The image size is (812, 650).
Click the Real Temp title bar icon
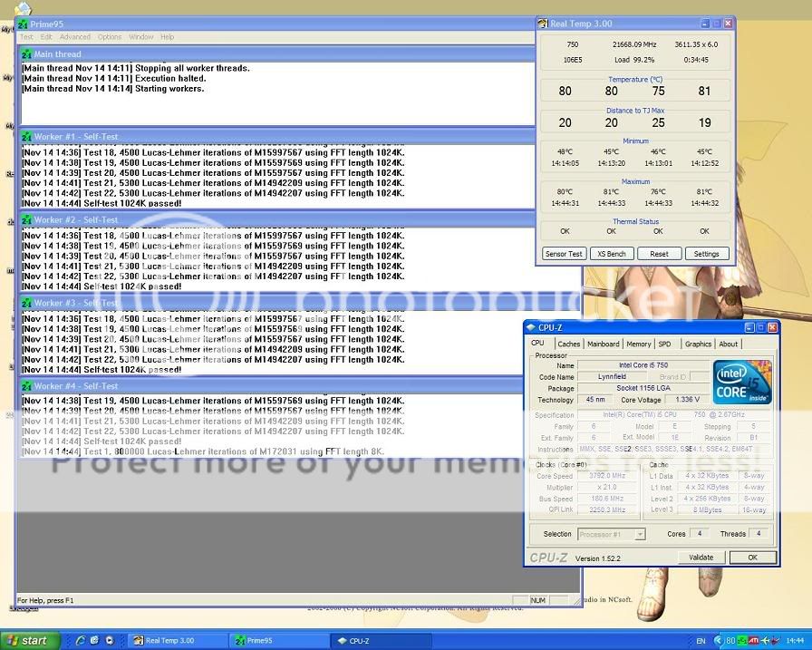click(542, 24)
